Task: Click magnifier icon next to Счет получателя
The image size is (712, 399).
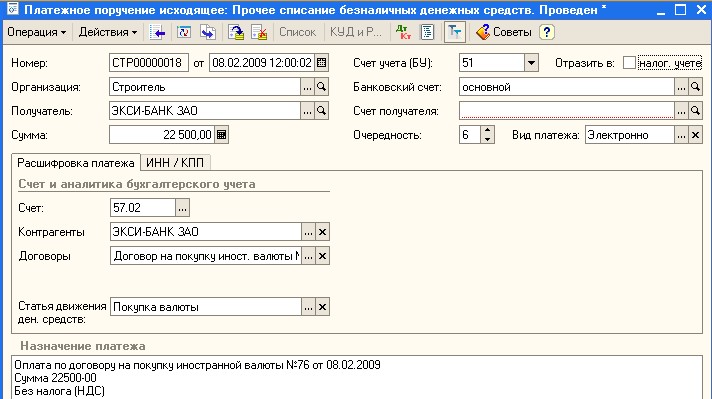Action: coord(695,111)
